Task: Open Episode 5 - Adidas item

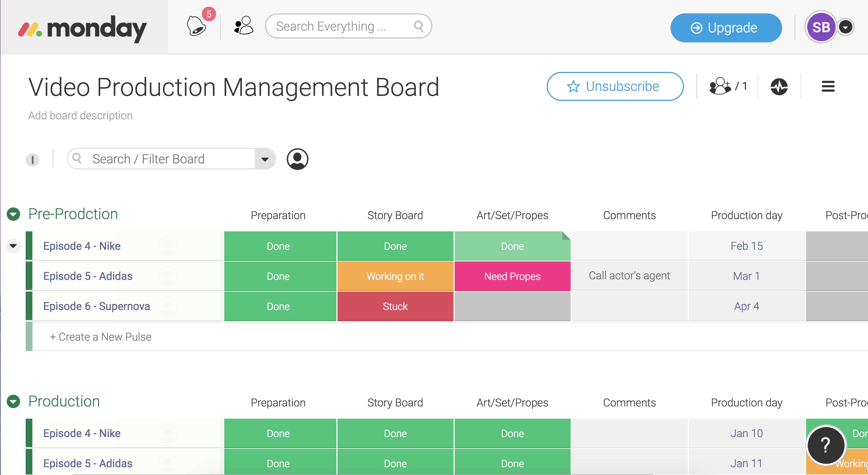Action: [x=87, y=276]
